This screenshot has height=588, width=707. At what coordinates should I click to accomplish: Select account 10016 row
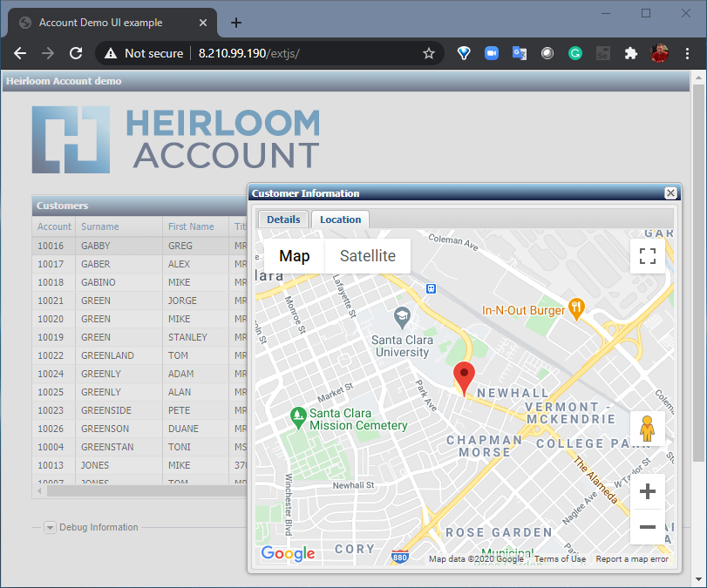coord(139,246)
